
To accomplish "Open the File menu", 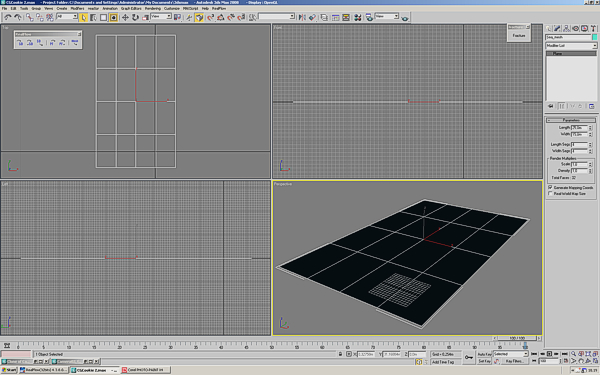I will (5, 8).
